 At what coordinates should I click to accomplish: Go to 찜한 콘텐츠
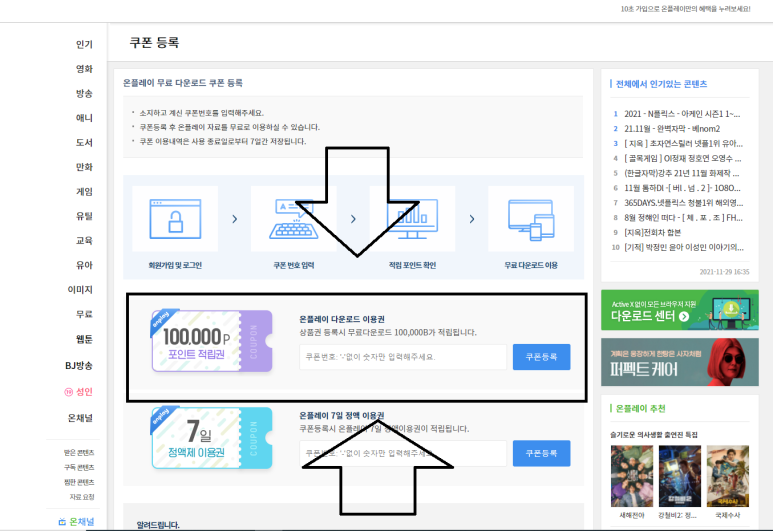pyautogui.click(x=79, y=482)
